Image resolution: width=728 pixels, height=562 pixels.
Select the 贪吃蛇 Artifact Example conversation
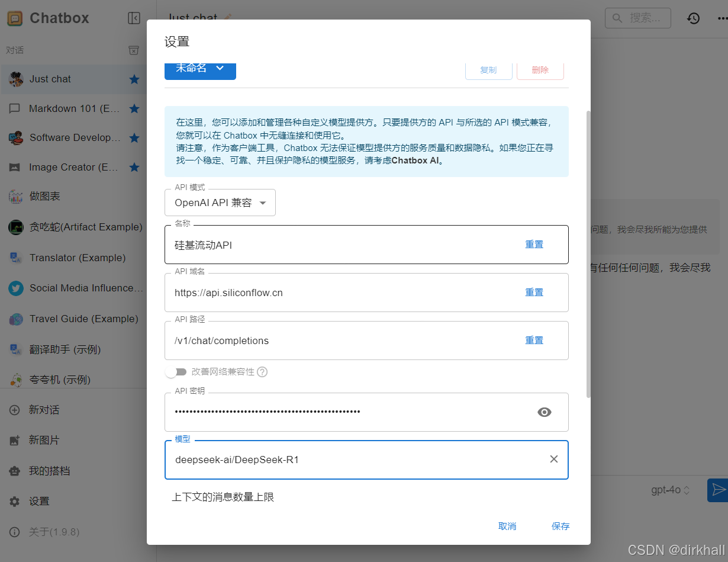(x=73, y=227)
